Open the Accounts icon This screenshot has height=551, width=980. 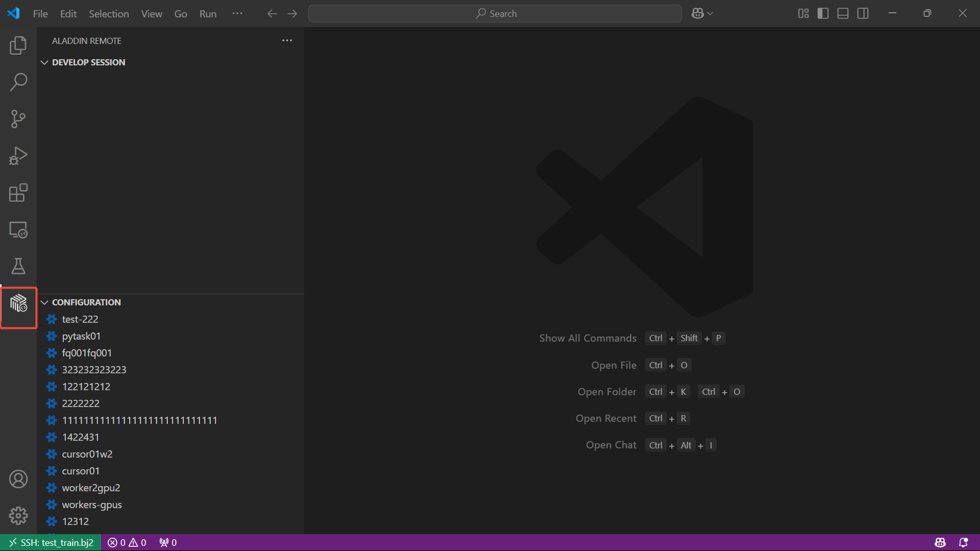(x=18, y=479)
